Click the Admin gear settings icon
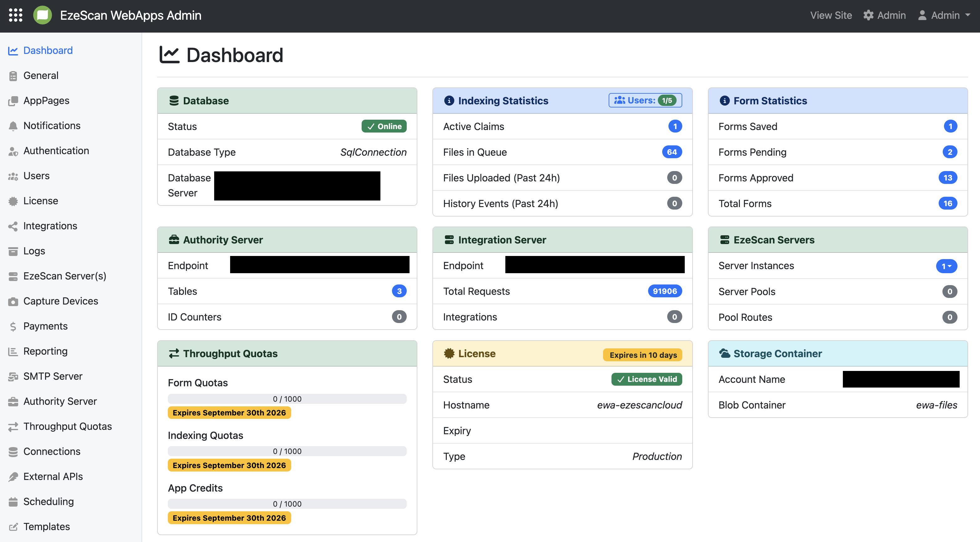This screenshot has height=542, width=980. [x=868, y=15]
